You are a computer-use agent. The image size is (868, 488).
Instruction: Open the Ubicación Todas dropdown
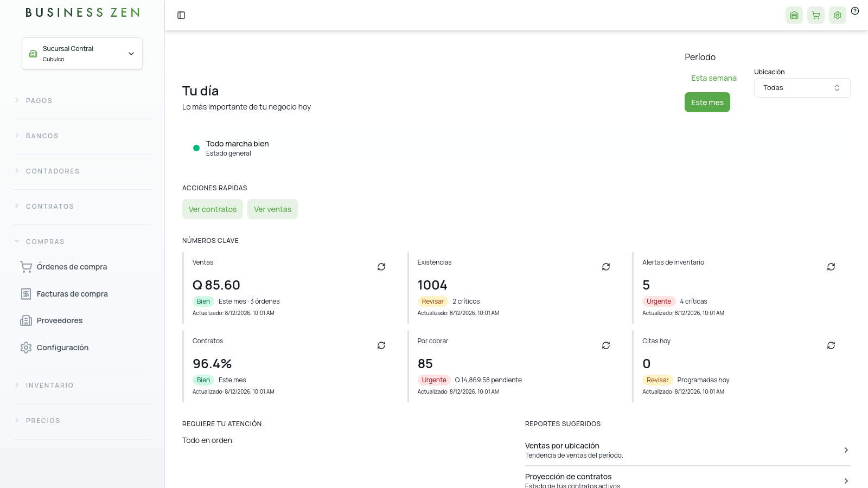(802, 88)
